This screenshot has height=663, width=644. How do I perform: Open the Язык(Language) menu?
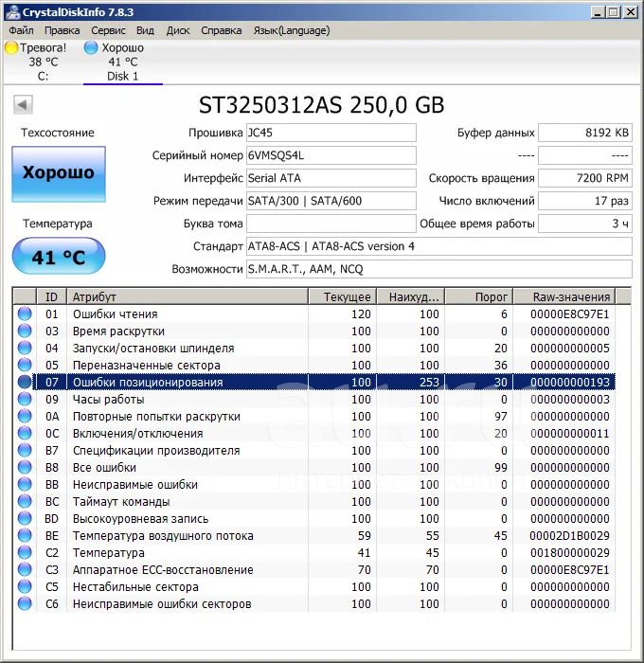click(x=292, y=30)
